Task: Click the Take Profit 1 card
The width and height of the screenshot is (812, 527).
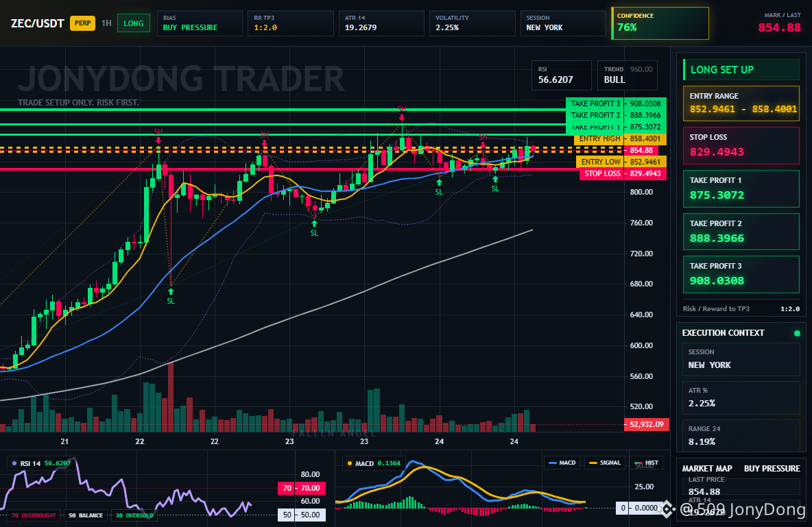Action: (741, 189)
